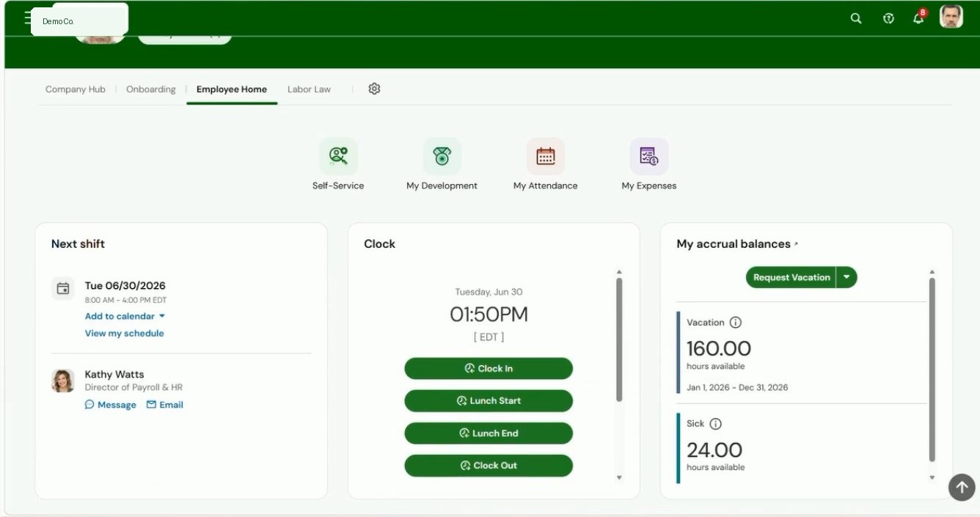Open the My Attendance calendar icon
This screenshot has height=517, width=980.
pos(546,156)
